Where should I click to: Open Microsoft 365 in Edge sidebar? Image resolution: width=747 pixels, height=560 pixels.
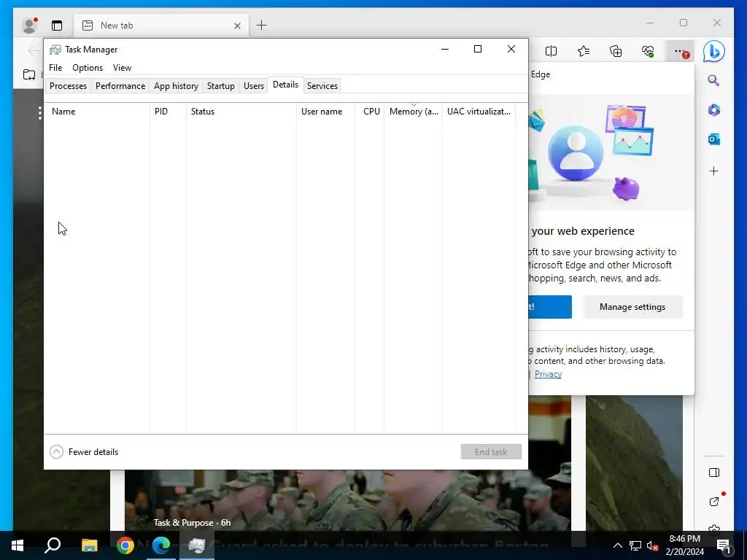[713, 110]
